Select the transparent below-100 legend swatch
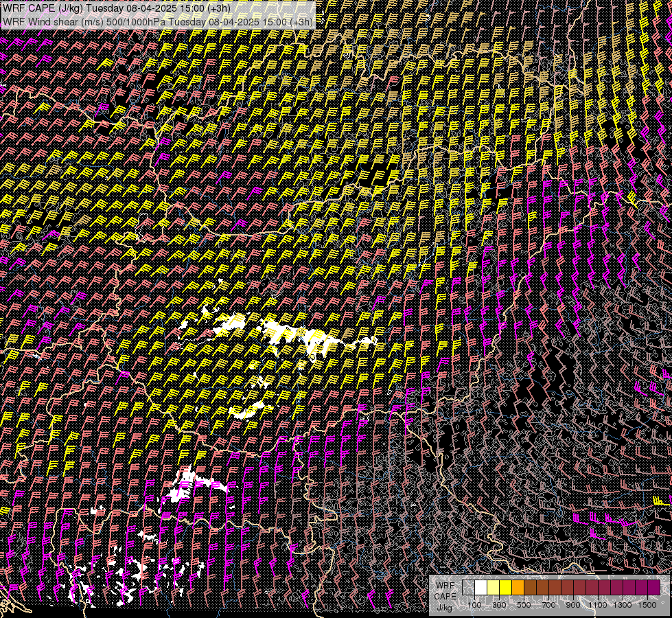Screen dimensions: 672x618 coord(468,587)
